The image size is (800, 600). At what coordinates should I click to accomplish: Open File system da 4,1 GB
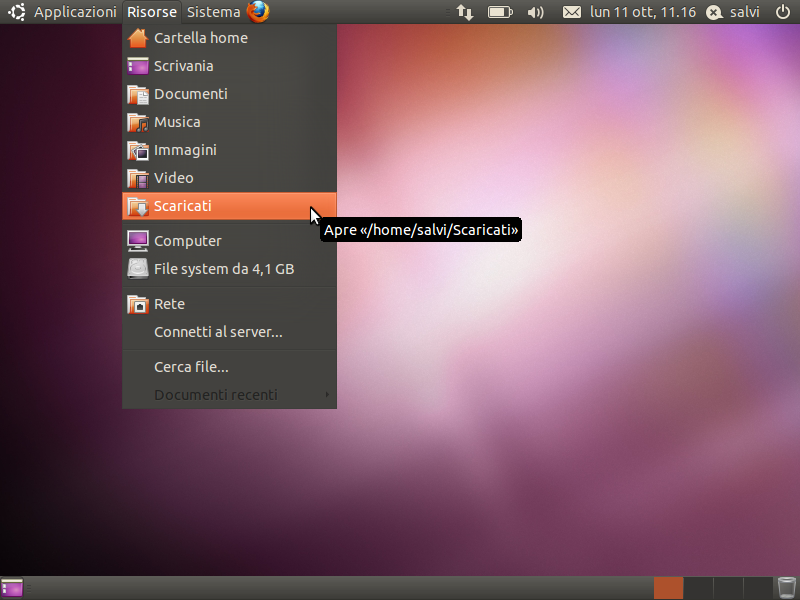pyautogui.click(x=229, y=269)
